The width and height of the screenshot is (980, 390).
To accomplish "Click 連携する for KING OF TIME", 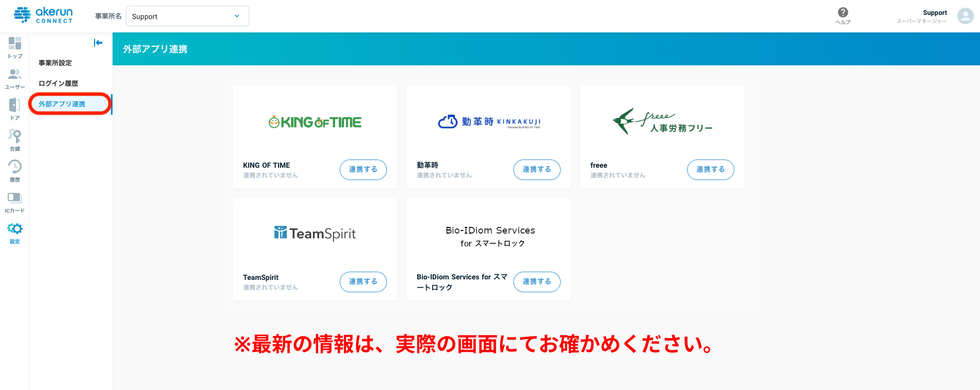I will click(363, 170).
